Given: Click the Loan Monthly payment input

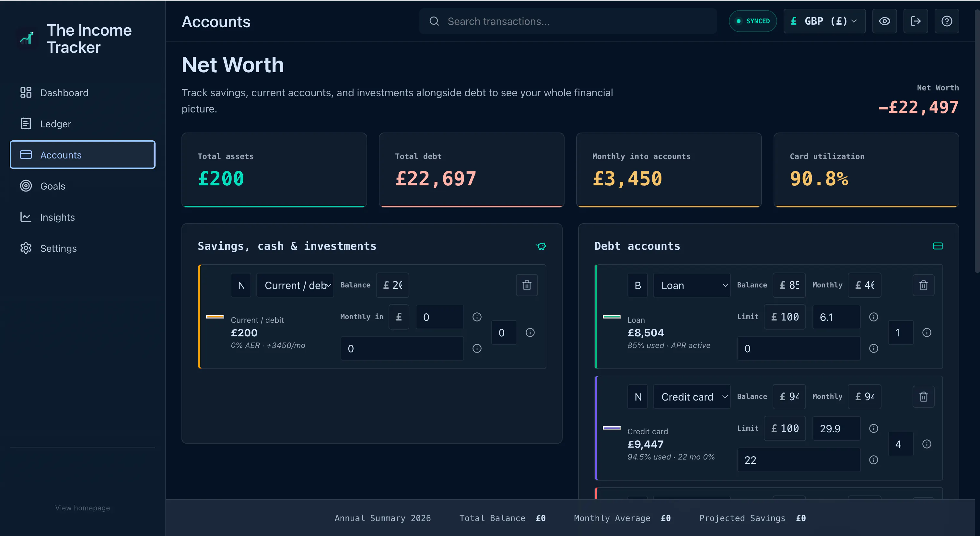Looking at the screenshot, I should (x=864, y=285).
